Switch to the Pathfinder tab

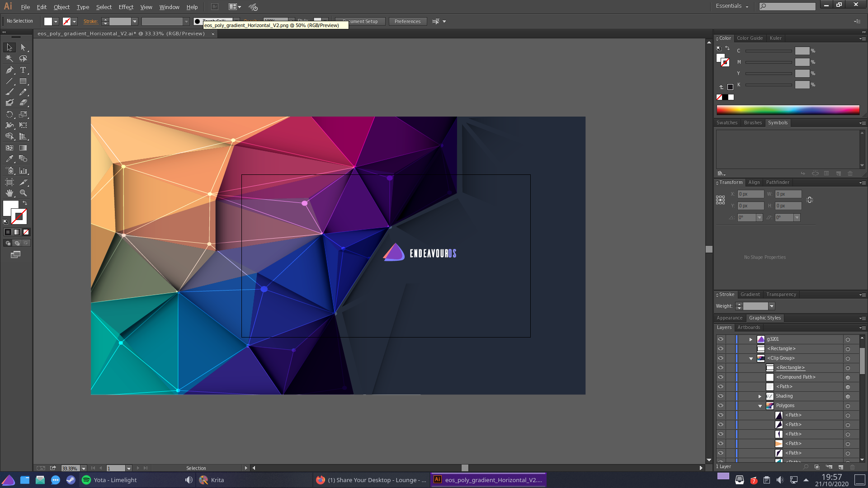pyautogui.click(x=778, y=183)
